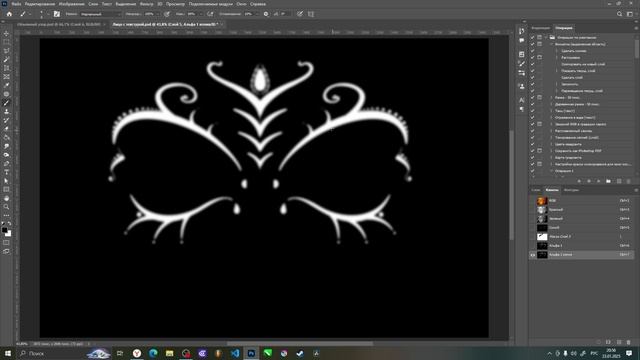Open the comments speech-bubble panel icon in the dock
The height and width of the screenshot is (360, 640).
coord(522,41)
